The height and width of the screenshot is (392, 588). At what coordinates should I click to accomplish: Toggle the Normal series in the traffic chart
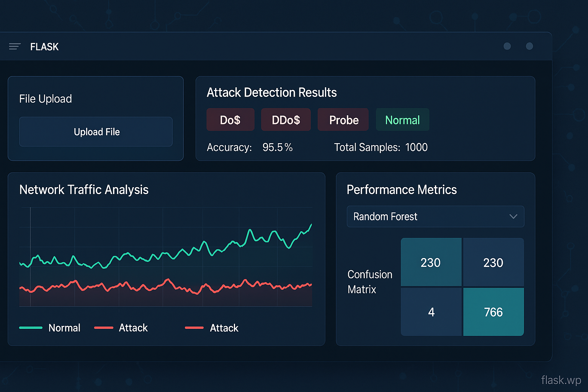(64, 327)
